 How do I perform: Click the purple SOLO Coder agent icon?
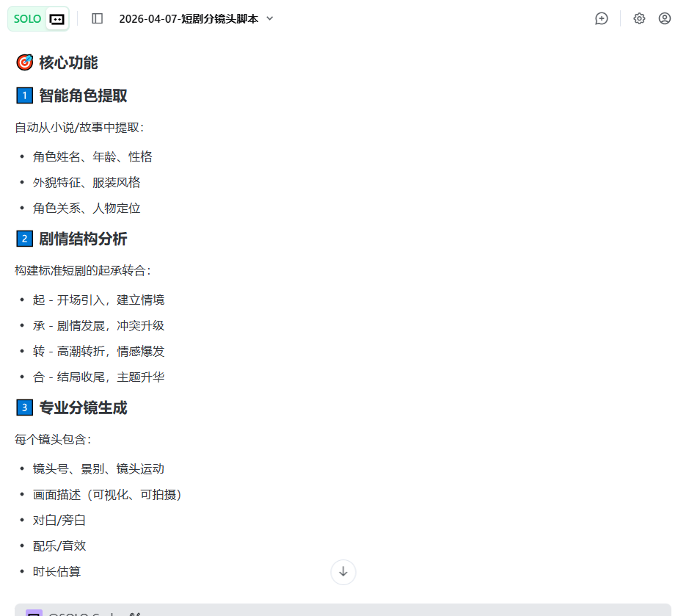(x=34, y=614)
